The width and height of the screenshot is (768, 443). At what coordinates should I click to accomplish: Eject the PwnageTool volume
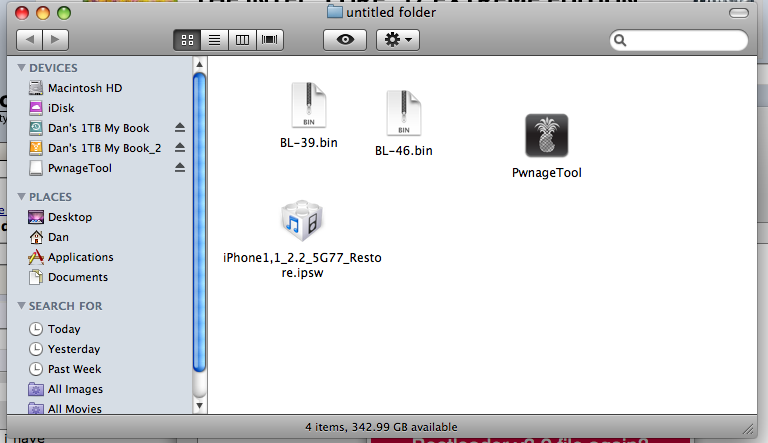point(180,168)
